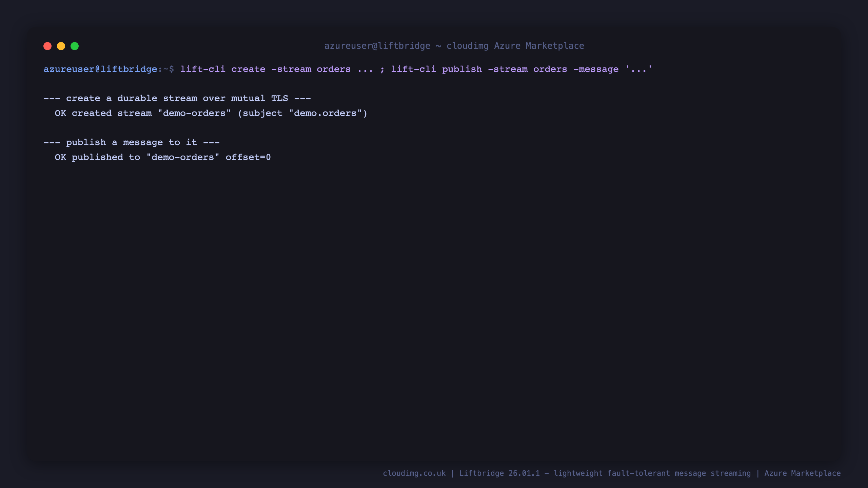The image size is (868, 488).
Task: Click the line 'OK published to "demo-orders"'
Action: point(137,157)
